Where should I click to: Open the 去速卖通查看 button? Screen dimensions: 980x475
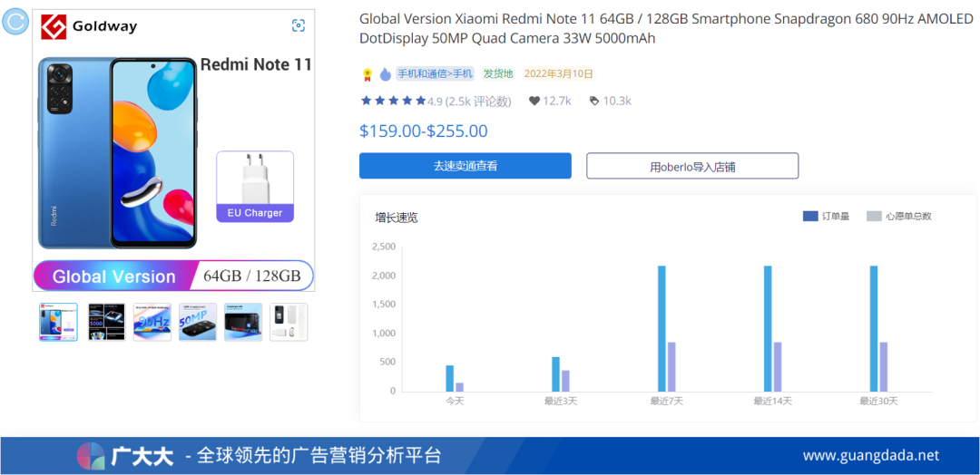pos(465,166)
